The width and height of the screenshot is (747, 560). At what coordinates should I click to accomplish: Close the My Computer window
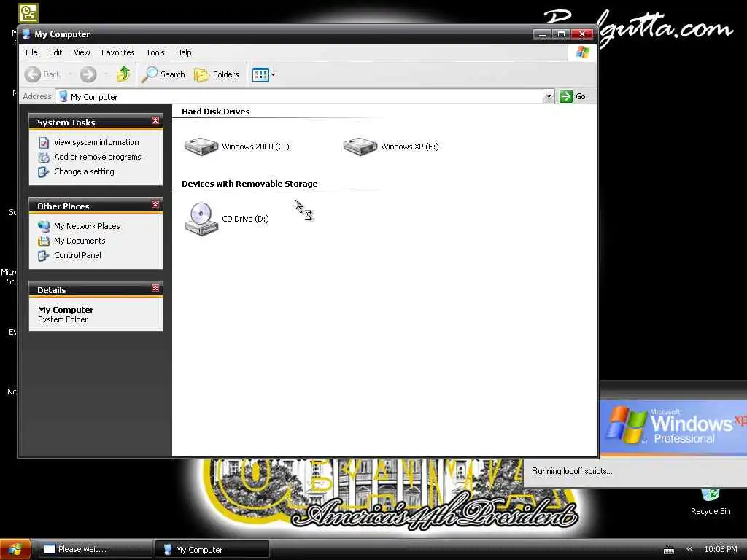tap(582, 34)
